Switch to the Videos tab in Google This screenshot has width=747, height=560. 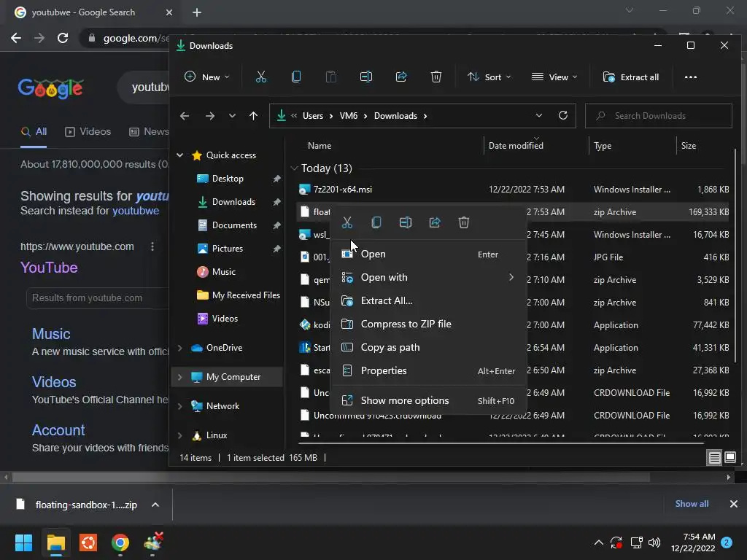(x=88, y=131)
